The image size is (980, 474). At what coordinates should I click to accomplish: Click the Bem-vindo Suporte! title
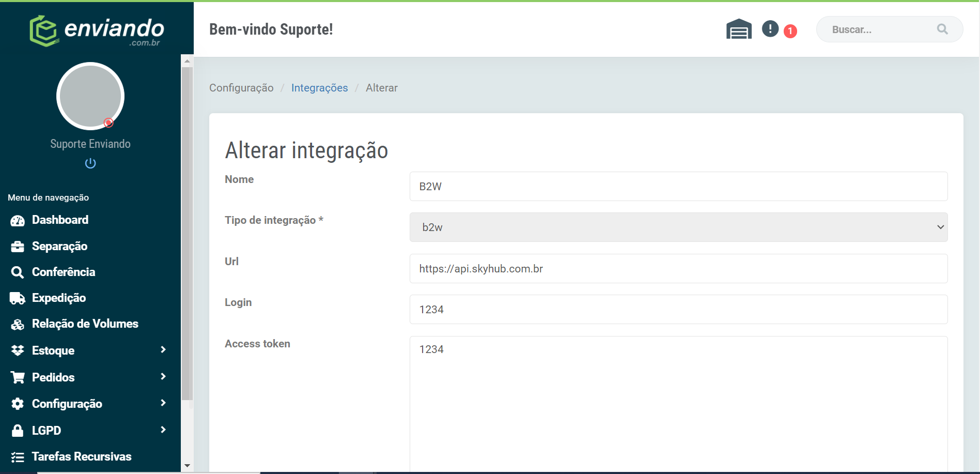(x=271, y=29)
